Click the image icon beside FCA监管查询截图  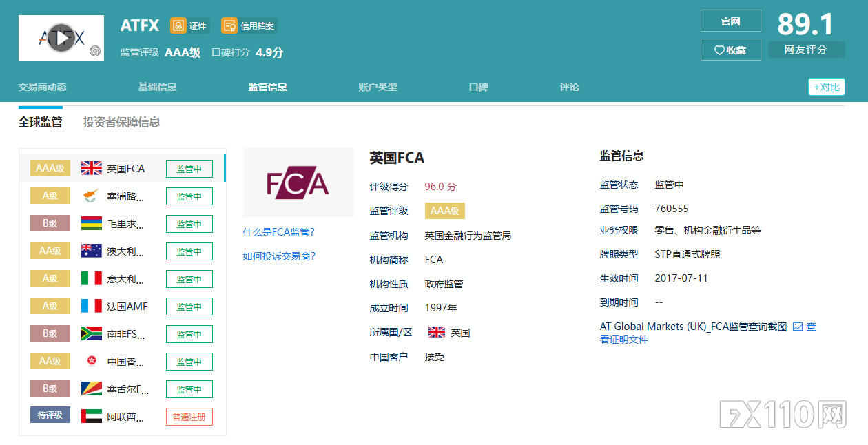(798, 327)
